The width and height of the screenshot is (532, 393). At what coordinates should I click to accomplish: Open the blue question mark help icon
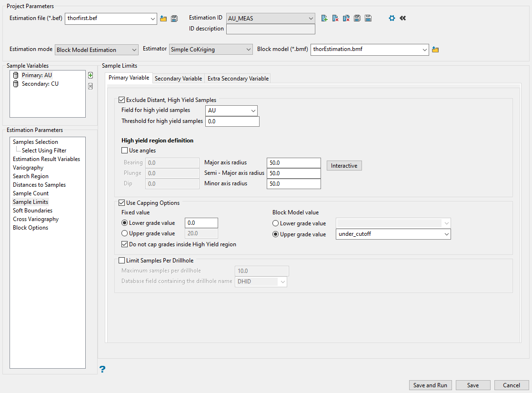tap(102, 369)
